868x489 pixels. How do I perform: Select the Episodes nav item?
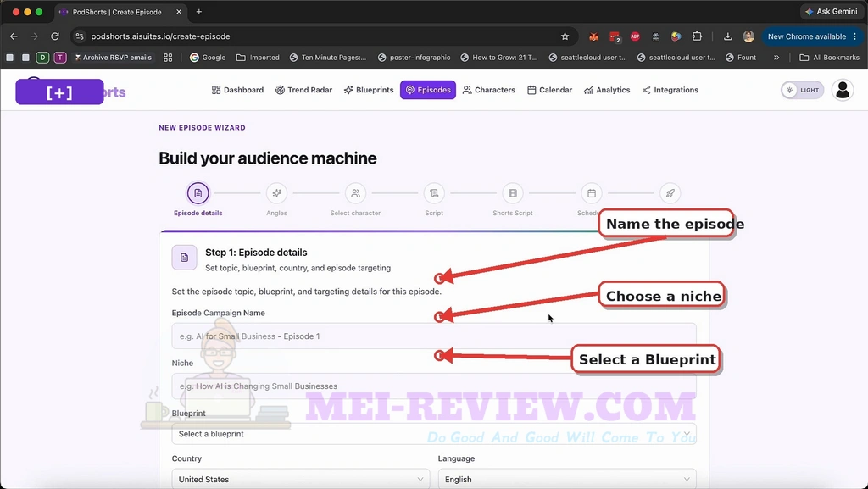[x=428, y=90]
